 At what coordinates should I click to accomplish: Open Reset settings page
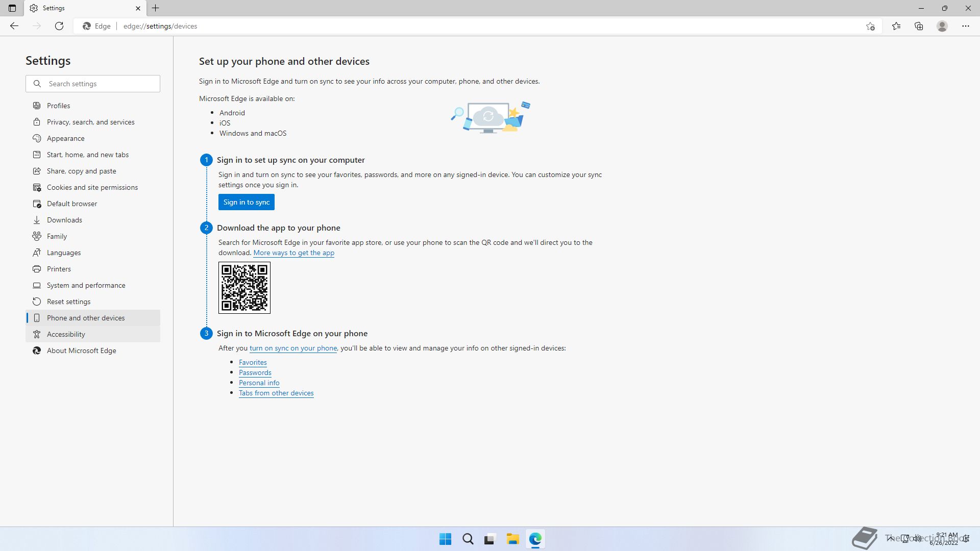(93, 302)
